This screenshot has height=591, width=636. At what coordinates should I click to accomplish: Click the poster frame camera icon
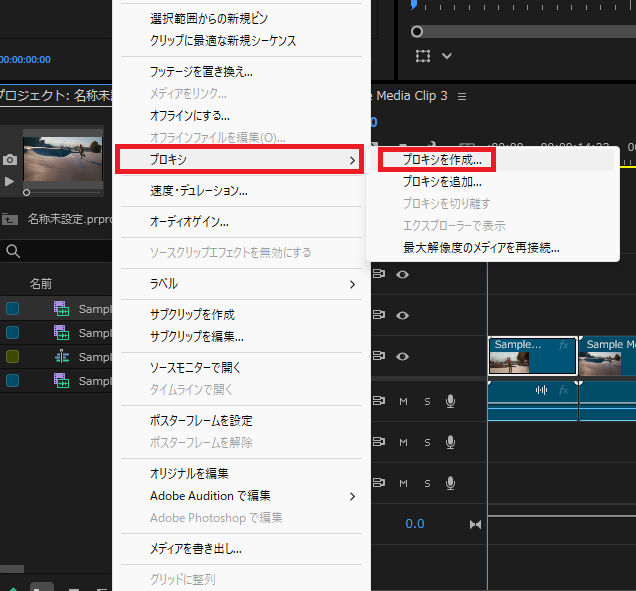point(10,160)
